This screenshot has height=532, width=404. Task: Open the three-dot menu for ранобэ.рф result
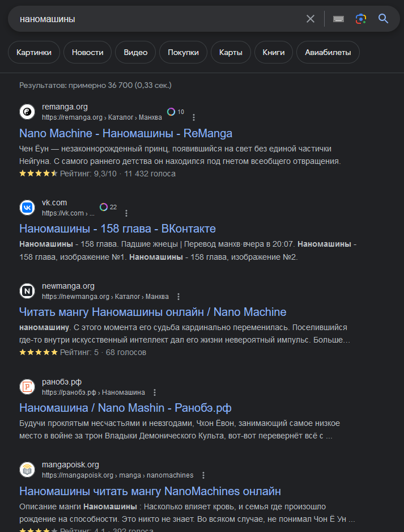(x=155, y=392)
